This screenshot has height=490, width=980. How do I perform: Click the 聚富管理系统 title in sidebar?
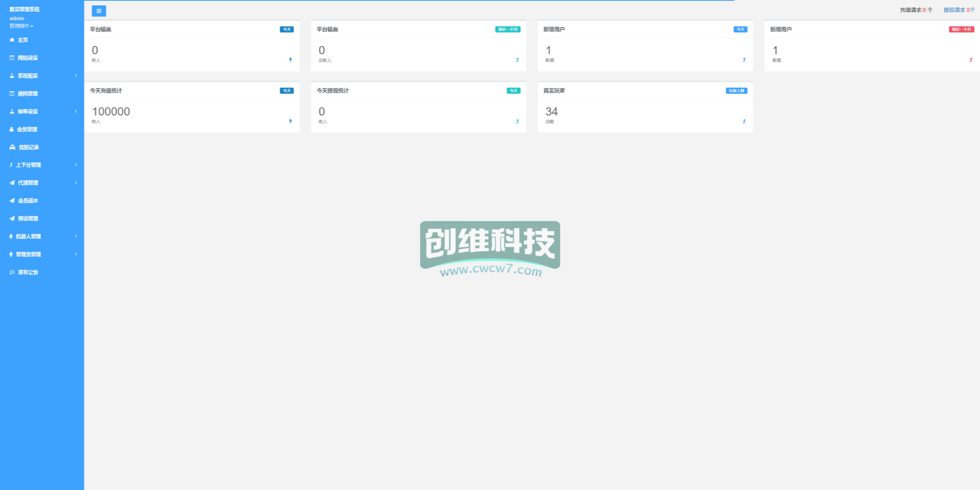click(x=24, y=9)
